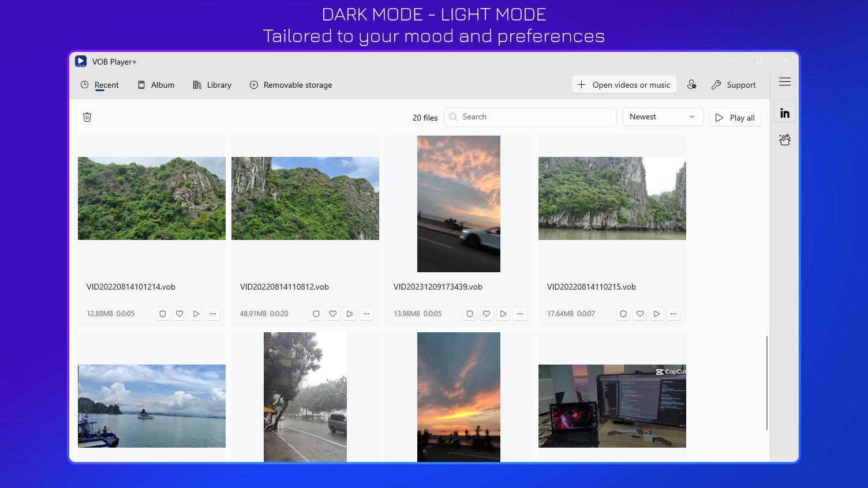Click the LinkedIn sidebar icon
This screenshot has width=868, height=488.
[x=784, y=113]
